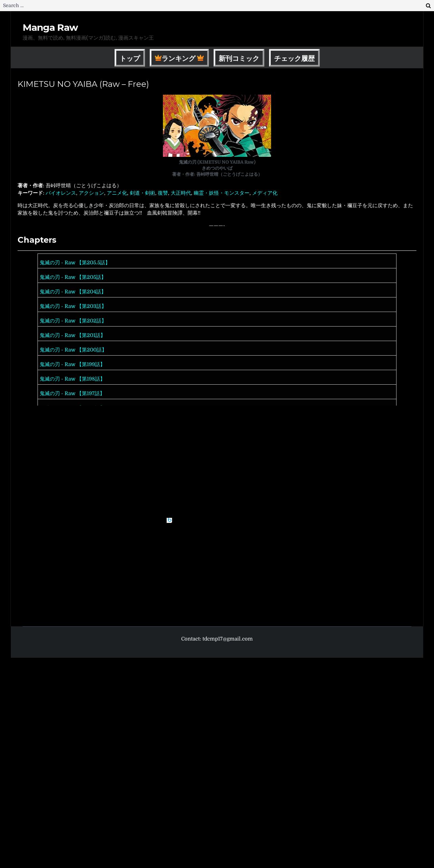Click the KIMETSU NO YAIBA (Raw – Free) title
The width and height of the screenshot is (434, 868).
click(x=83, y=84)
